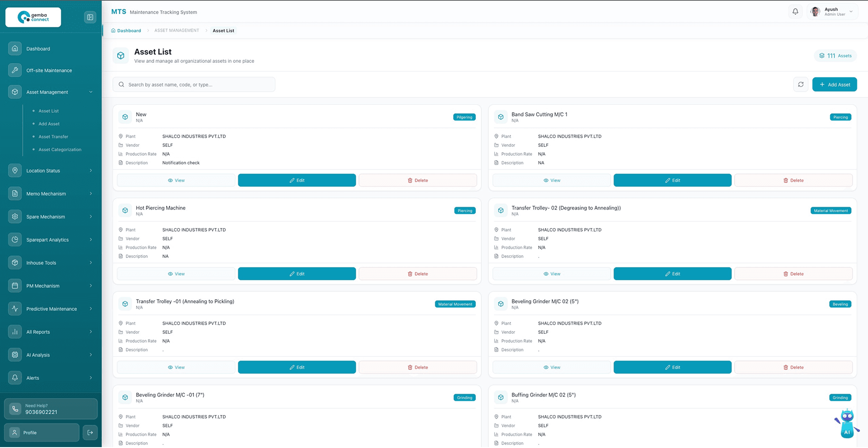Click the Beveling tag on Beveling Grinder card
Image resolution: width=868 pixels, height=448 pixels.
click(x=840, y=304)
